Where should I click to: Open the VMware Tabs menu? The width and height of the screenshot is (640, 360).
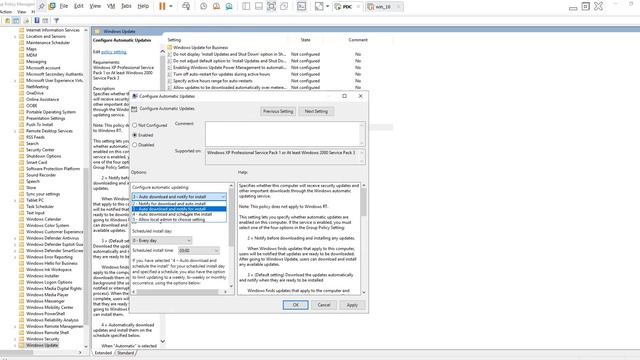(x=127, y=6)
